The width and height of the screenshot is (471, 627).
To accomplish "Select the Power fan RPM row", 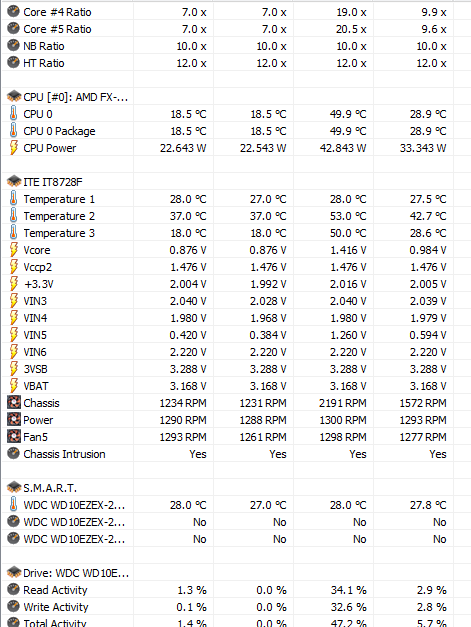I will point(227,420).
